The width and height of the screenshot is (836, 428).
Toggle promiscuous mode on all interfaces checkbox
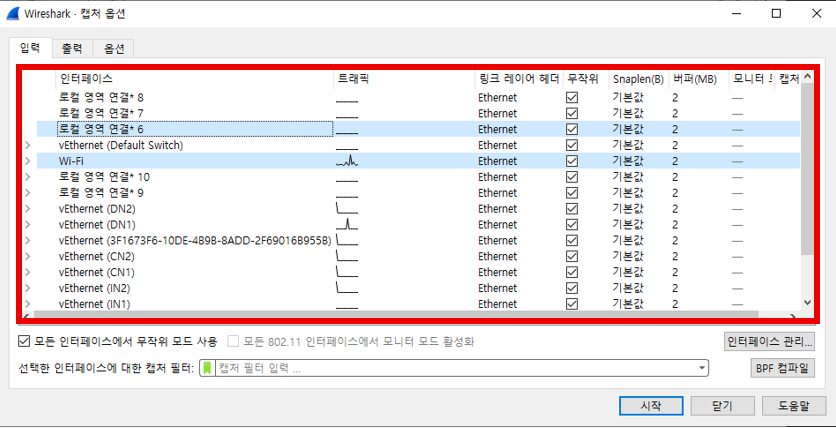coord(25,341)
